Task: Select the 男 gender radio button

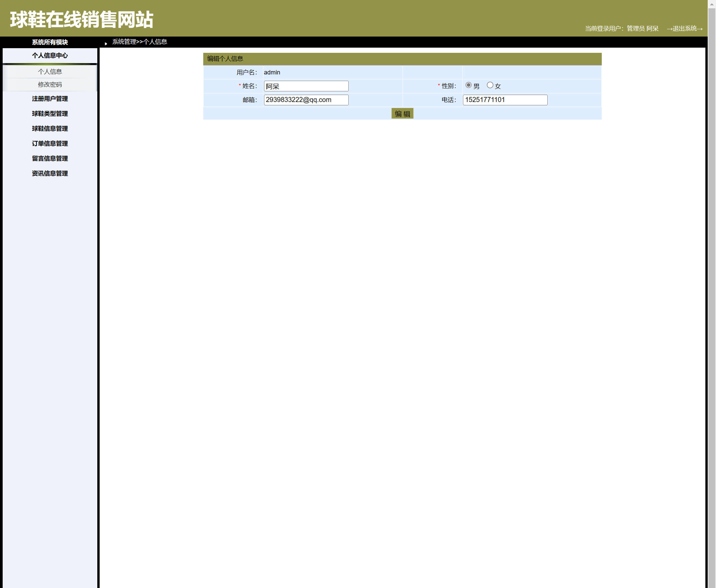Action: [x=468, y=85]
